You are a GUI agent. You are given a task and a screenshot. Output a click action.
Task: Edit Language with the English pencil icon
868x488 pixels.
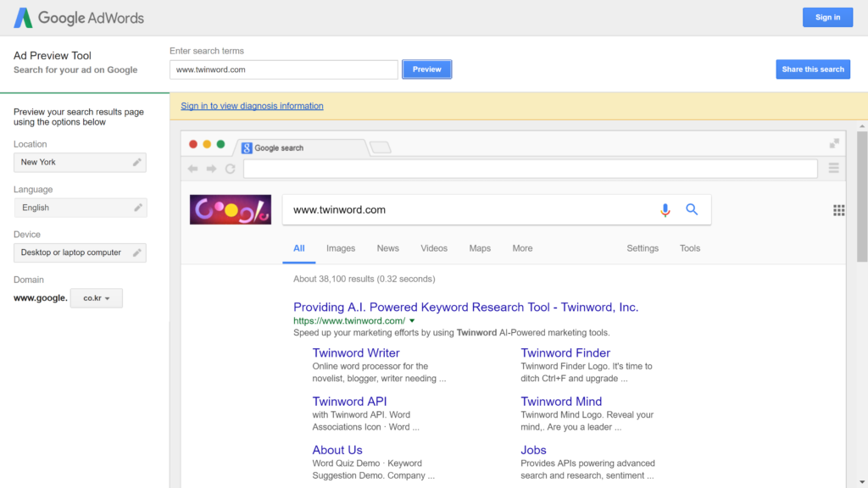[138, 208]
